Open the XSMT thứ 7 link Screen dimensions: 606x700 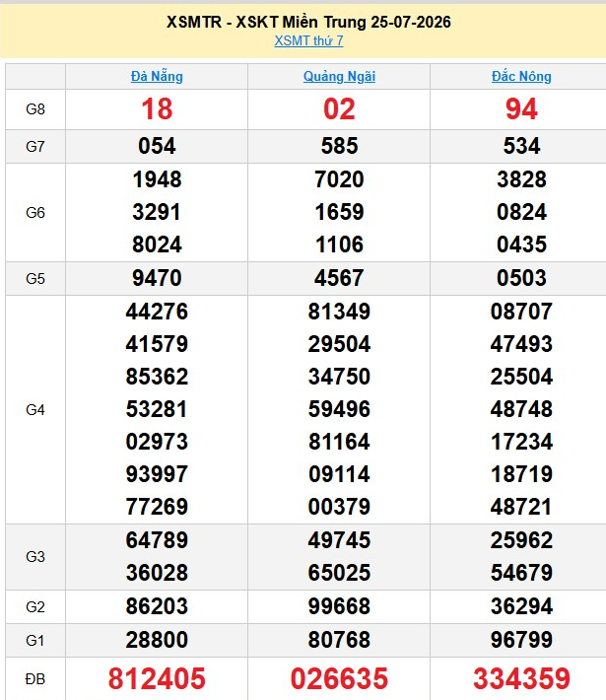pyautogui.click(x=308, y=40)
